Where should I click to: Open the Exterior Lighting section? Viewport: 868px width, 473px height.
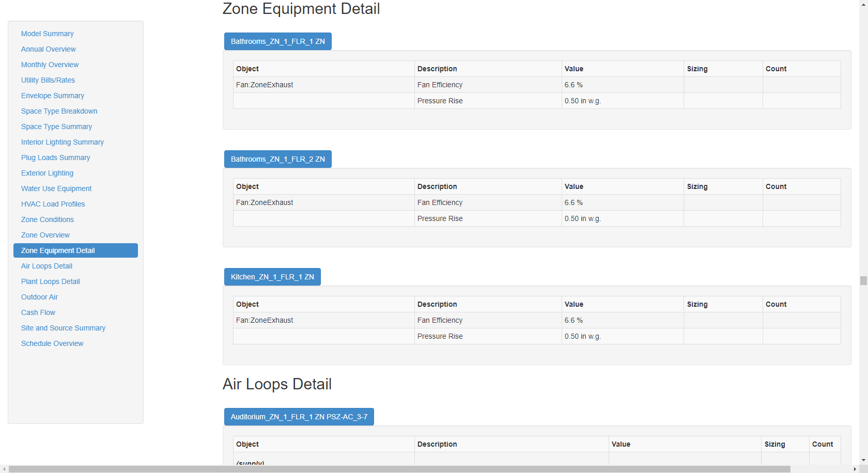47,173
